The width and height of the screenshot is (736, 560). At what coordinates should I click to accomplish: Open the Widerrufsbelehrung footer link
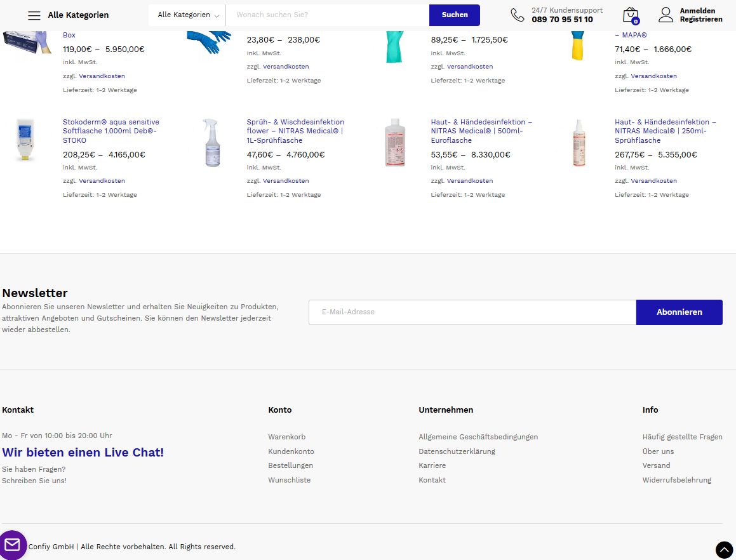point(677,480)
